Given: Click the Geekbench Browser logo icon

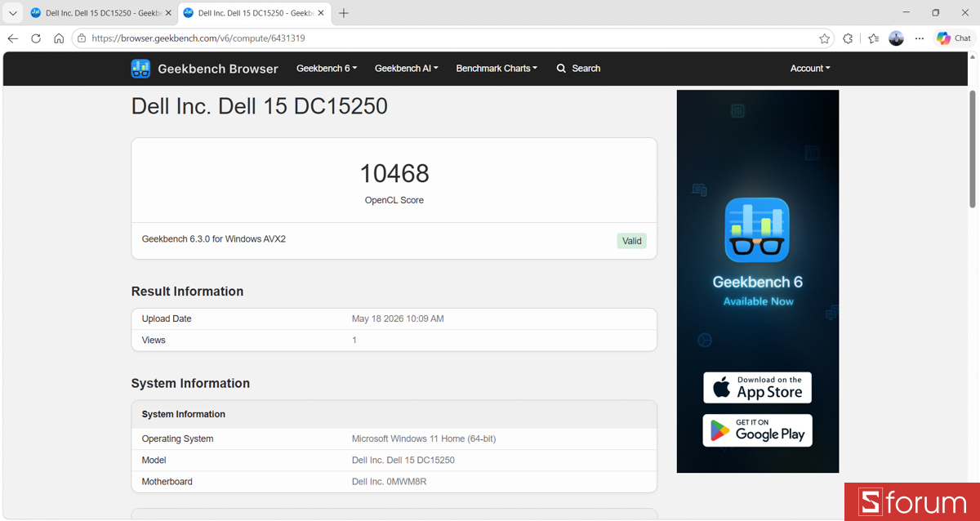Looking at the screenshot, I should pyautogui.click(x=140, y=69).
